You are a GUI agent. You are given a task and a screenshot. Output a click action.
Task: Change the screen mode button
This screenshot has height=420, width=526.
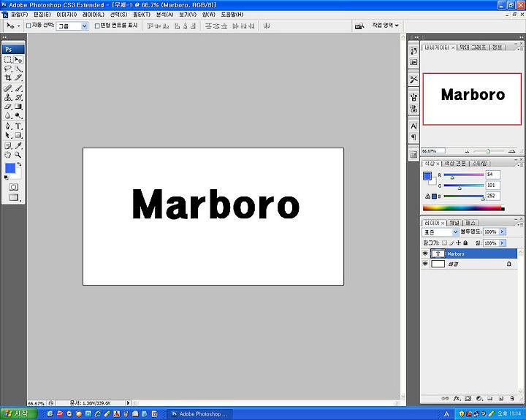click(x=13, y=198)
